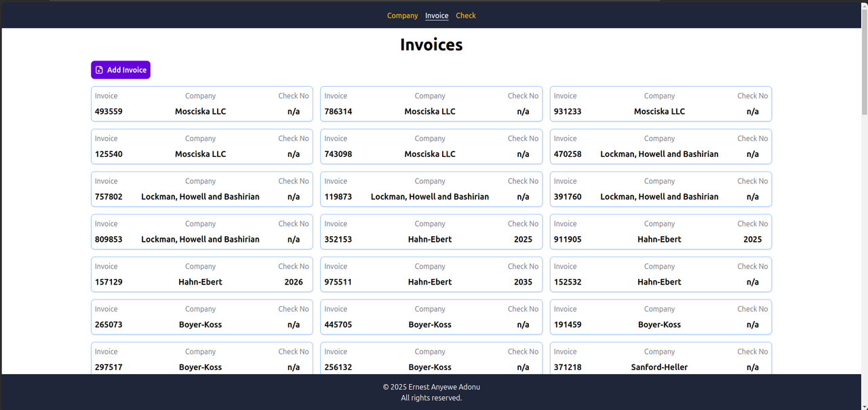
Task: Click invoice number 445705
Action: (x=338, y=324)
